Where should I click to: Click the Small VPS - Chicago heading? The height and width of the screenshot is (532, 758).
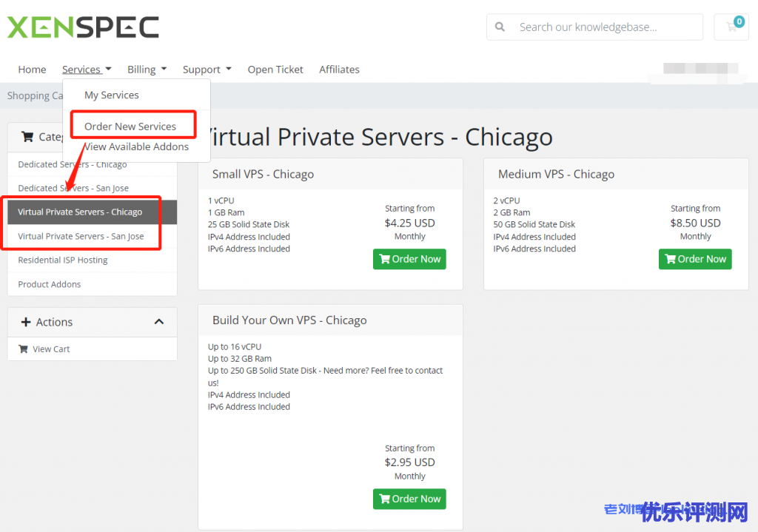coord(263,174)
